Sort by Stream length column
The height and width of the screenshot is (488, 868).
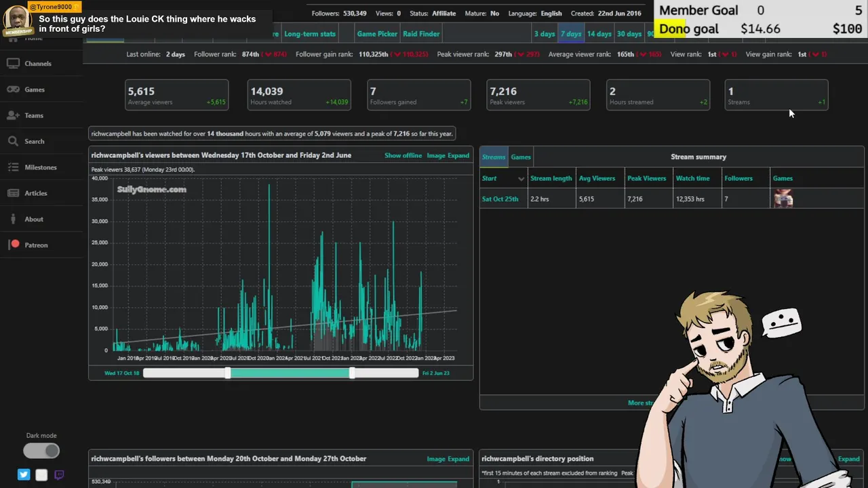click(x=551, y=178)
